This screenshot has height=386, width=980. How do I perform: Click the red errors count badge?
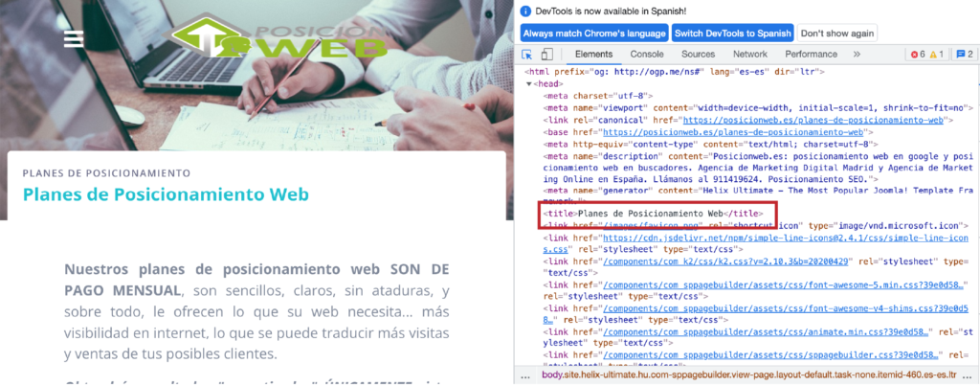pos(918,55)
